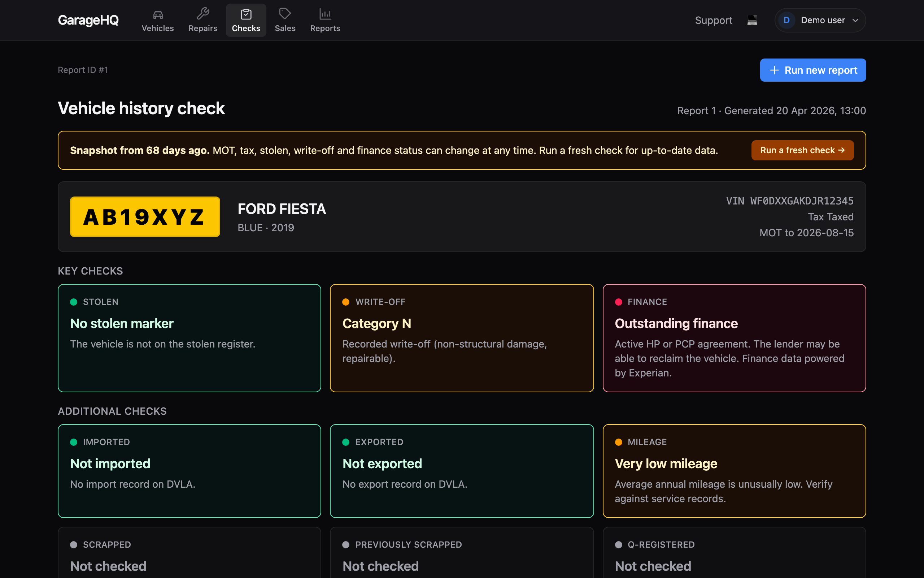This screenshot has height=578, width=924.
Task: Select the Category N write-off heading
Action: click(x=376, y=324)
